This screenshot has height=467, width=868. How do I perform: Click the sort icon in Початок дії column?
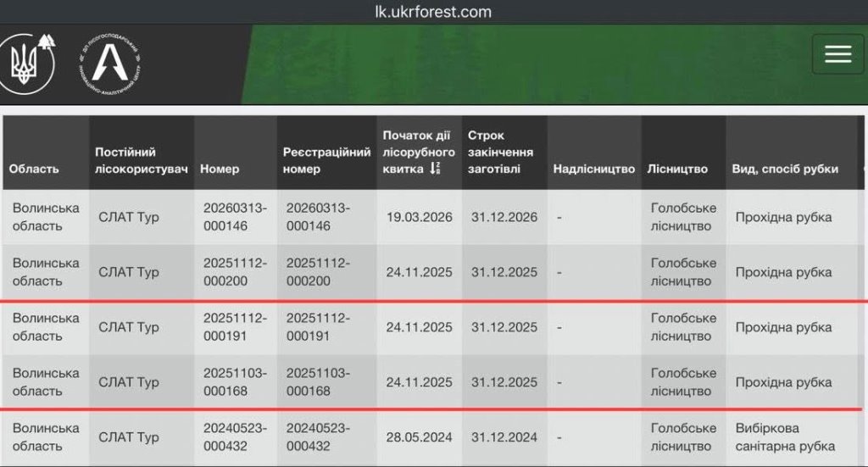(435, 169)
